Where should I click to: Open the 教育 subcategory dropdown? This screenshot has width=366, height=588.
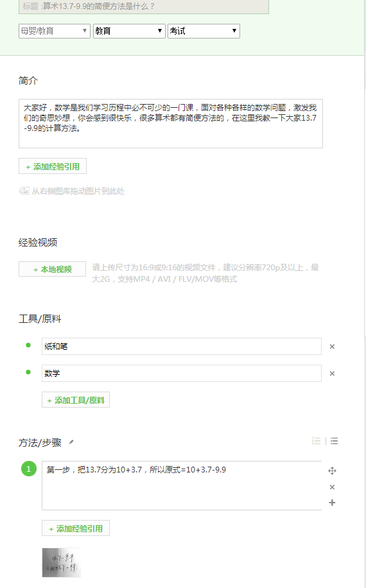(x=129, y=31)
